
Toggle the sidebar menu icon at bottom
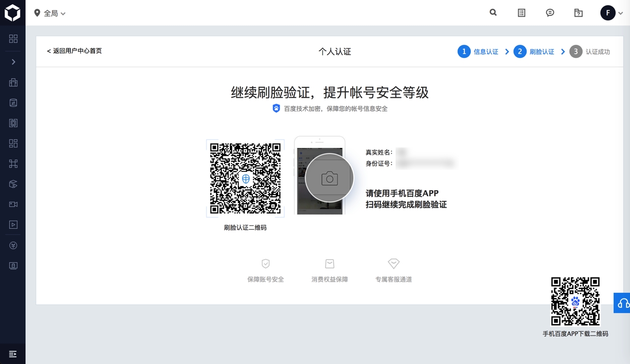click(x=13, y=354)
